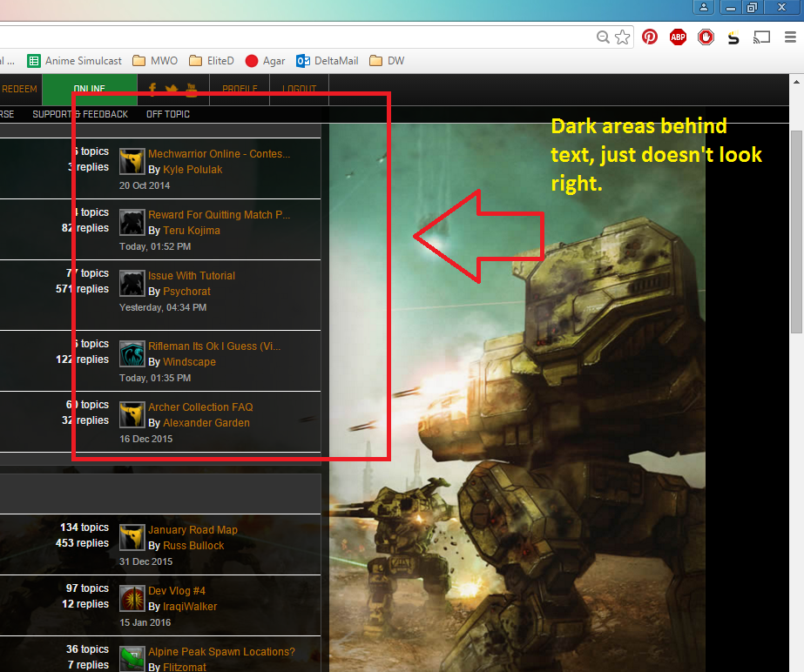The width and height of the screenshot is (804, 672).
Task: Open the YouTube social icon
Action: pyautogui.click(x=192, y=89)
